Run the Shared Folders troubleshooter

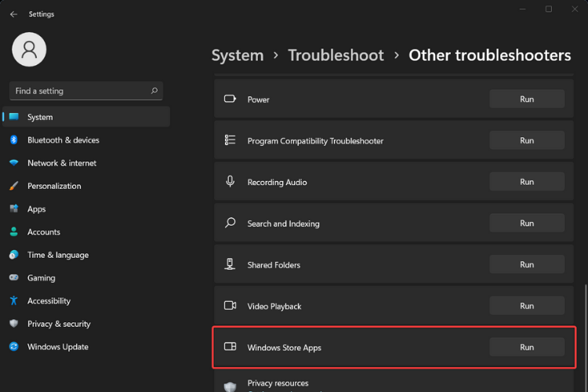[x=527, y=264]
